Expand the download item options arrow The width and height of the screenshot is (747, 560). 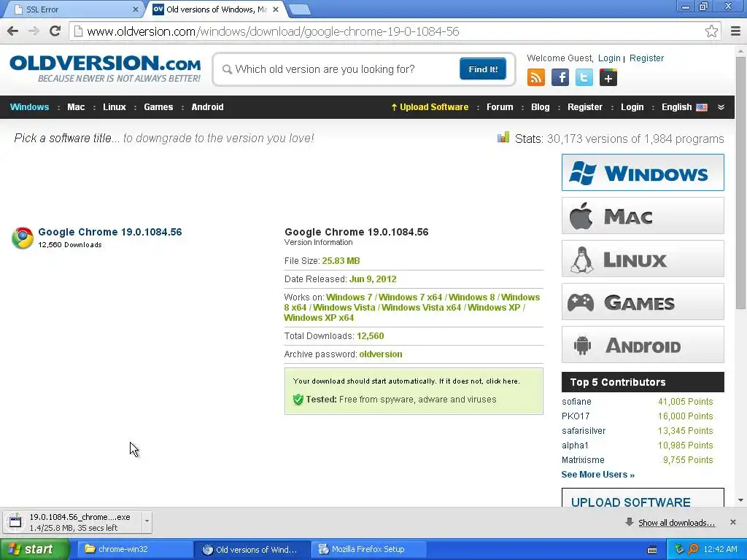[147, 521]
